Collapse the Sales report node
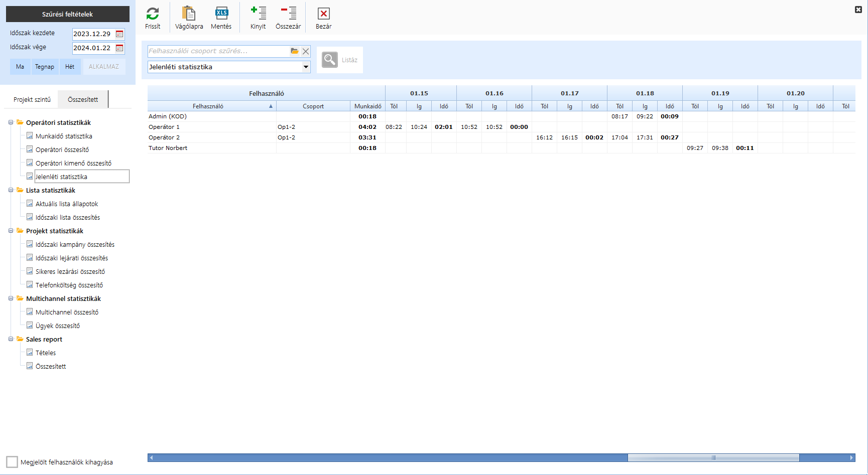 11,339
